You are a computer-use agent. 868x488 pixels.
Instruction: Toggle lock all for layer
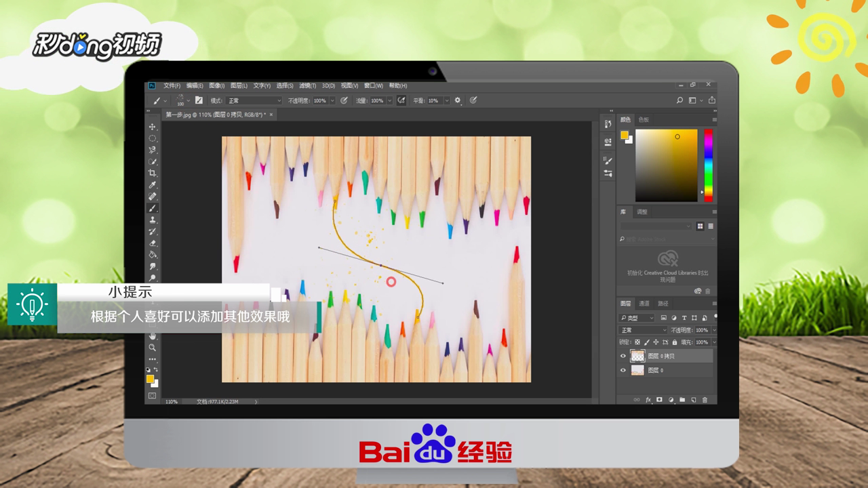tap(673, 342)
